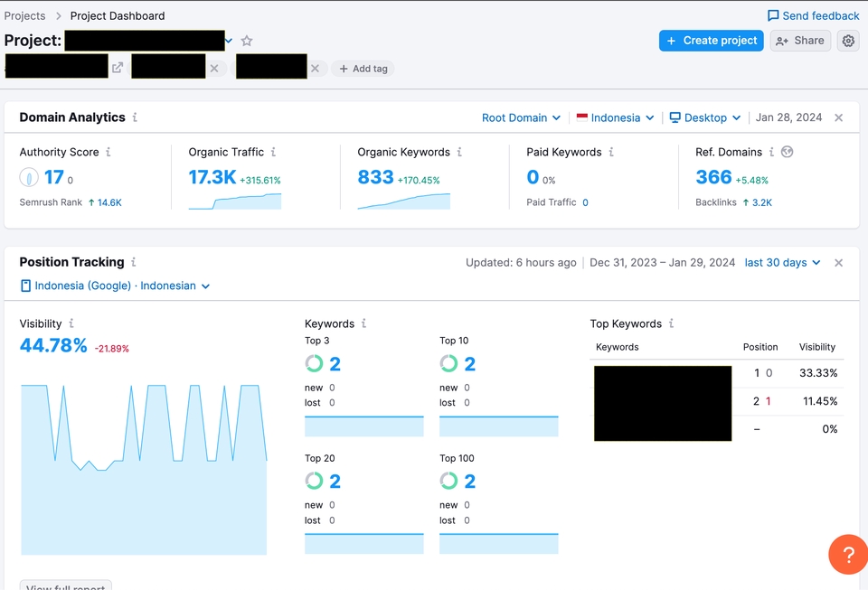Click the Visibility trend chart
Screen dimensions: 868x590
click(x=144, y=470)
